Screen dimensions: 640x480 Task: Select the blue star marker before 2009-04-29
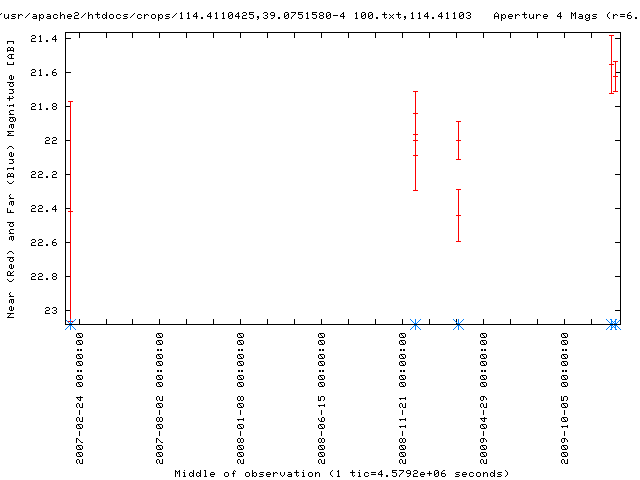coord(458,325)
